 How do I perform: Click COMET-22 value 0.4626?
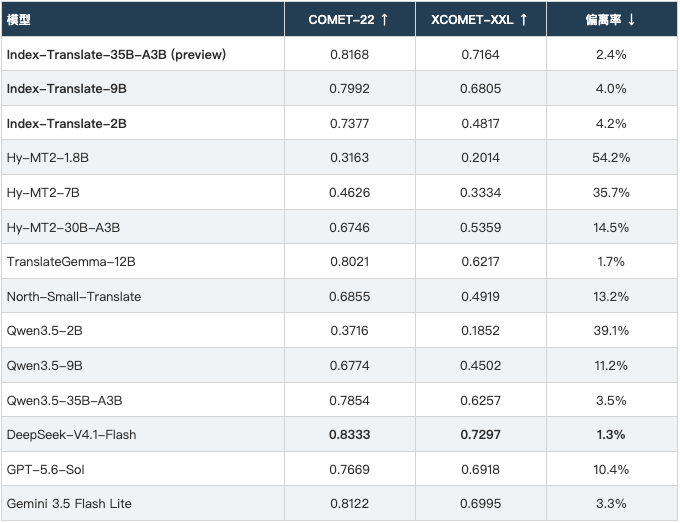[x=350, y=193]
